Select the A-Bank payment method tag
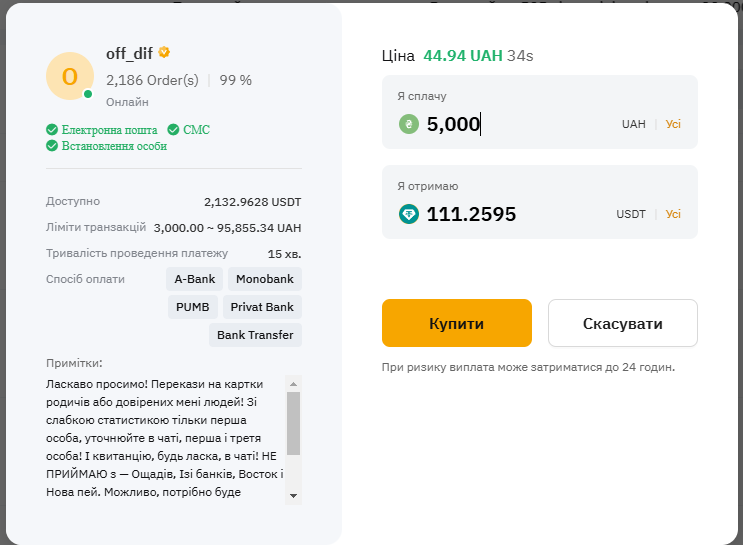 (x=194, y=279)
